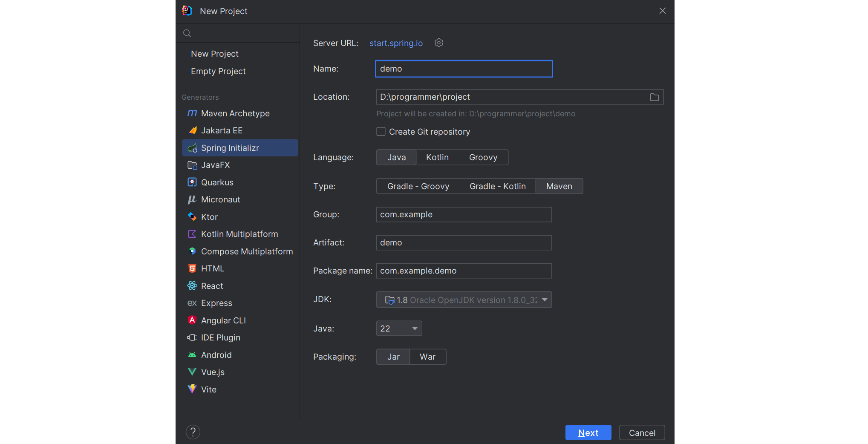Click the Compose Multiplatform icon

[x=192, y=251]
